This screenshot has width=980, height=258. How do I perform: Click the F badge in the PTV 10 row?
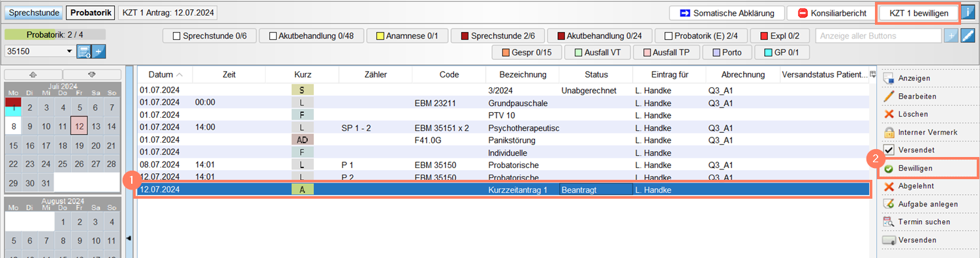(302, 115)
